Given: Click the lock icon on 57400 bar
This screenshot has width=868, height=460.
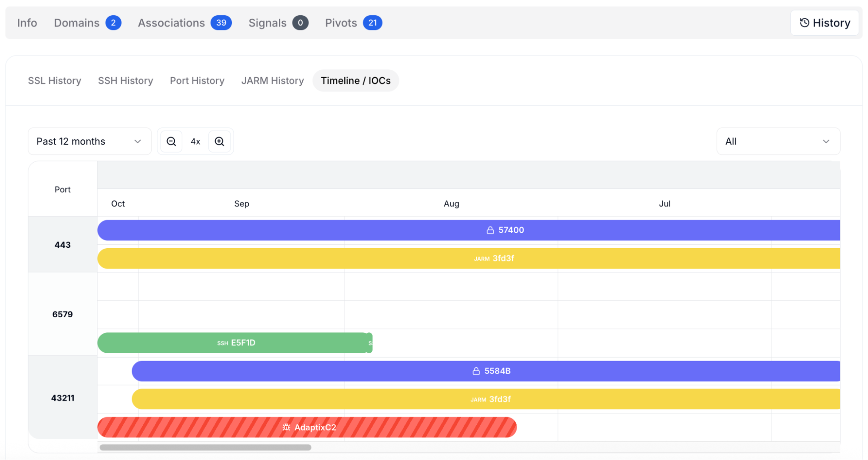Looking at the screenshot, I should (490, 230).
